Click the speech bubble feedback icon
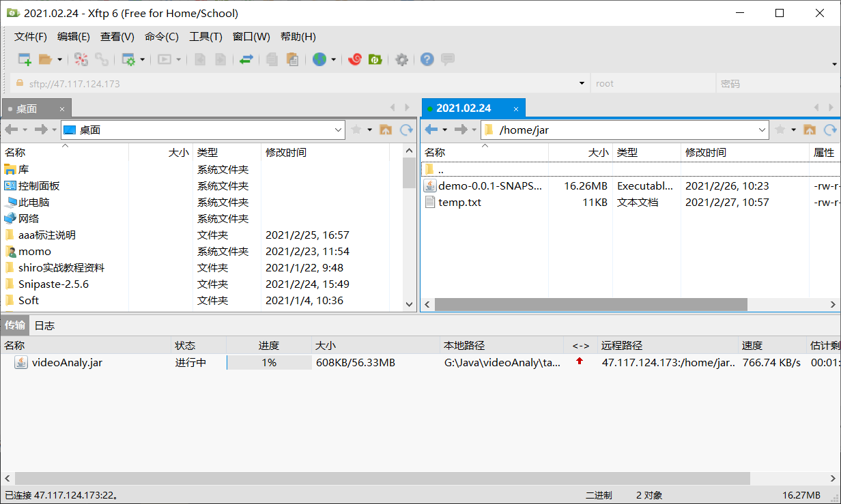 pos(448,59)
